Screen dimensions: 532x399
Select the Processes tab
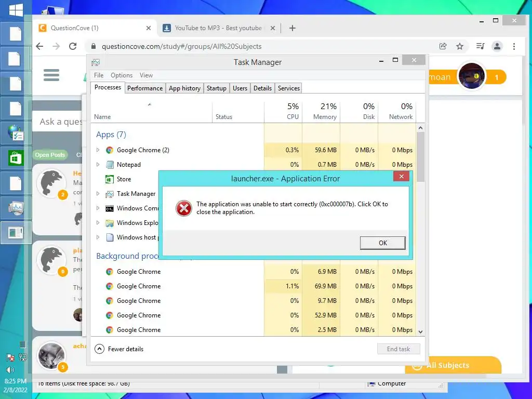point(108,87)
